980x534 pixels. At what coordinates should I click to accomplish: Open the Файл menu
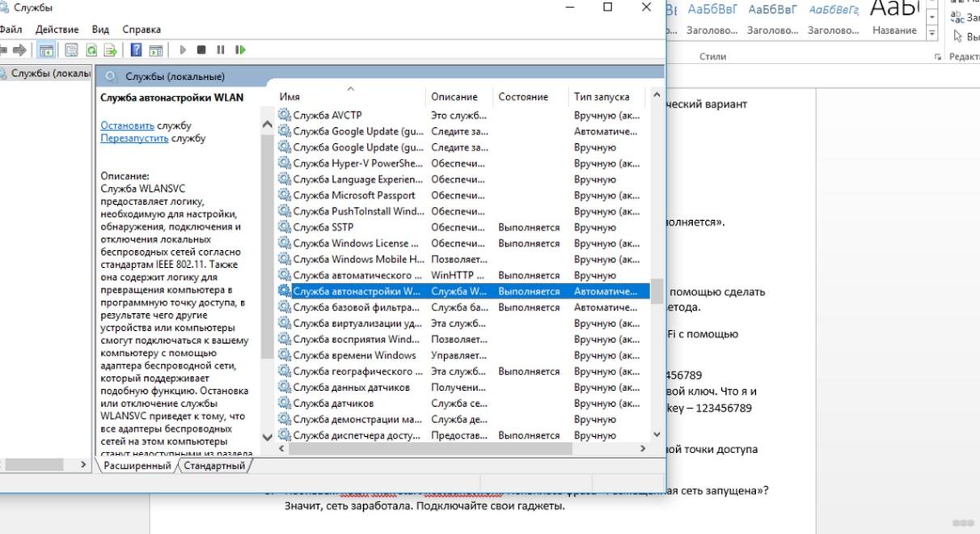click(11, 29)
